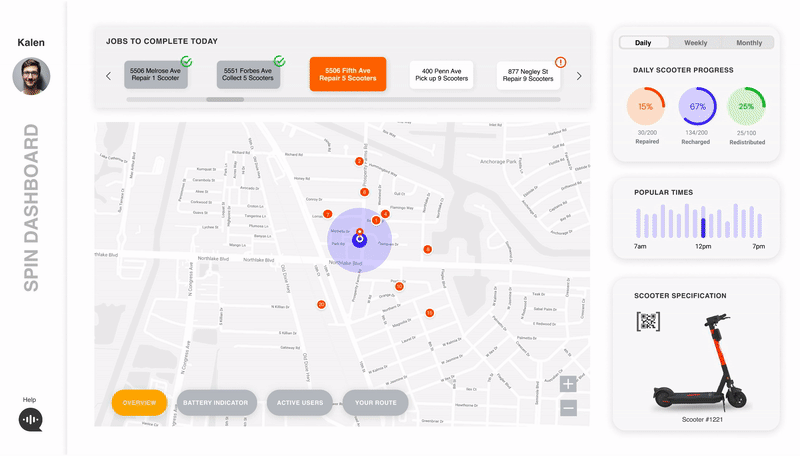Screen dimensions: 800x456
Task: Show next jobs with right arrow
Action: [x=579, y=76]
